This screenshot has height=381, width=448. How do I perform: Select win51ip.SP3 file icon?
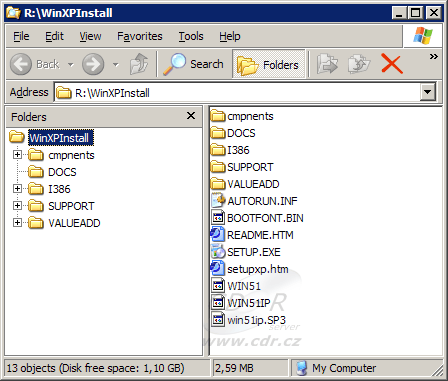(x=218, y=320)
